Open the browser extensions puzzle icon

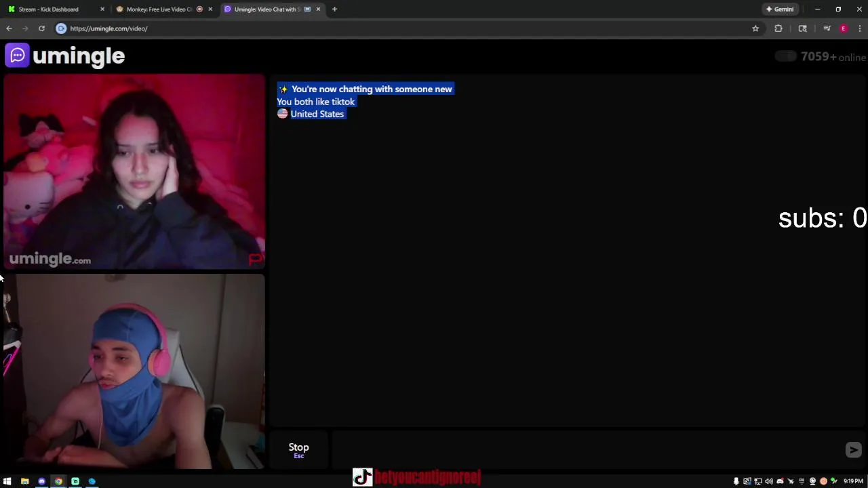(778, 28)
